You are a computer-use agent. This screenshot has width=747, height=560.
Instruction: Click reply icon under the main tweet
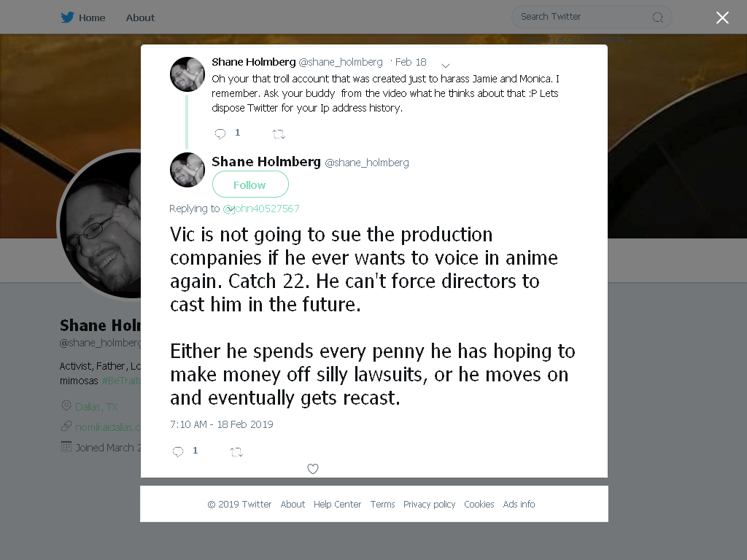178,451
